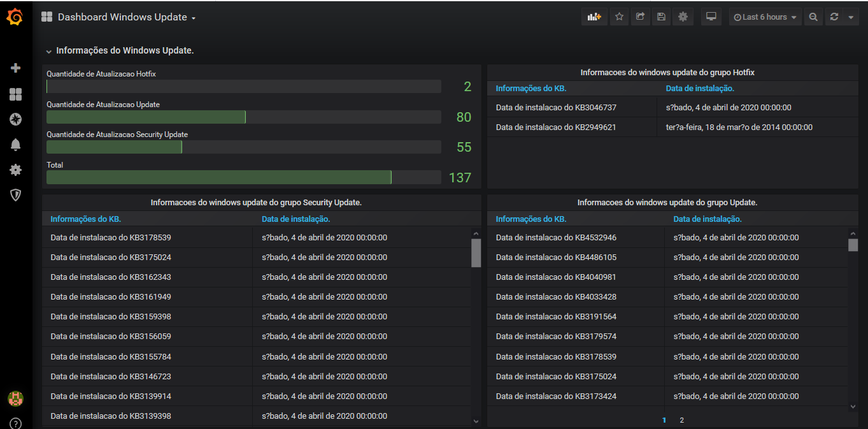Open Server Admin shield icon
This screenshot has height=429, width=868.
[16, 195]
